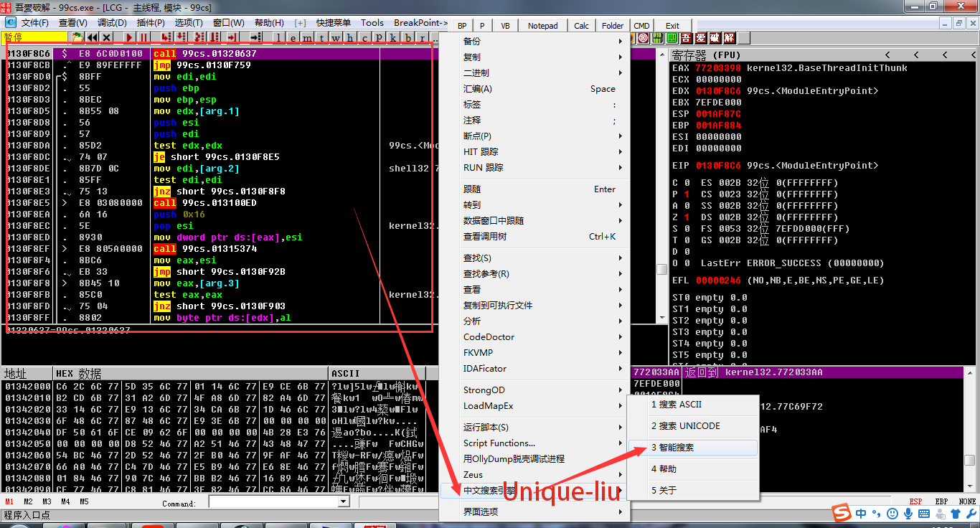Viewport: 980px width, 528px height.
Task: Click the step into toolbar icon
Action: [166, 37]
